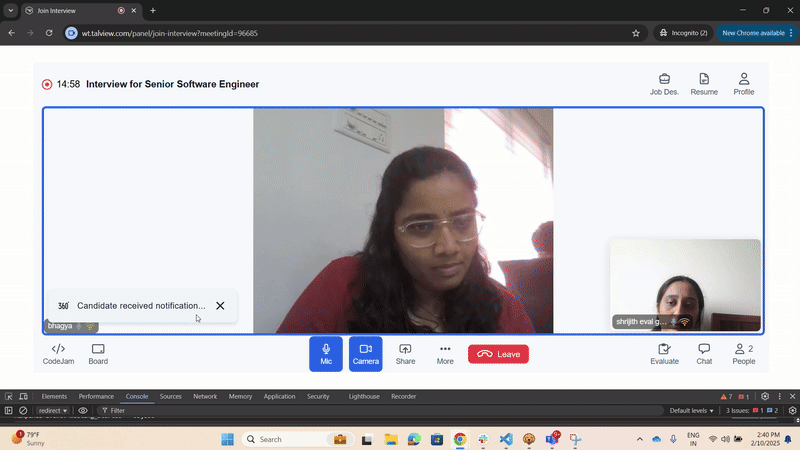Screen dimensions: 800x450
Task: Turn off the Camera button
Action: coord(366,354)
